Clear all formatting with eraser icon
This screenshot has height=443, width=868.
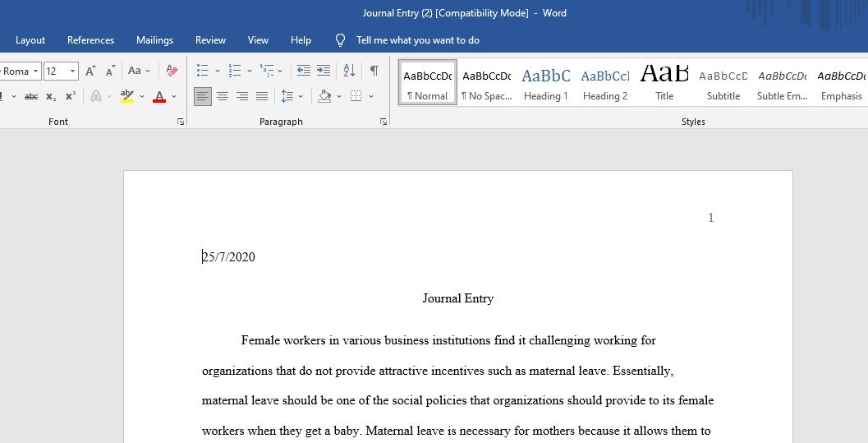click(x=172, y=71)
